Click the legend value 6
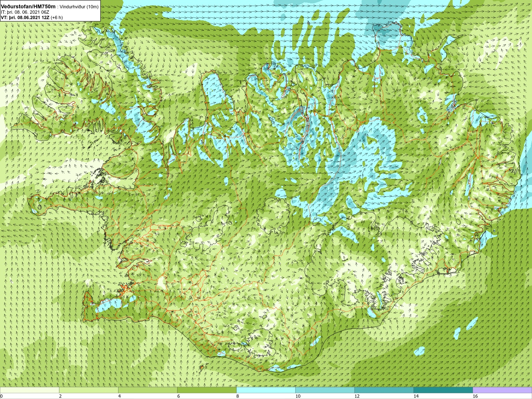 [x=178, y=396]
